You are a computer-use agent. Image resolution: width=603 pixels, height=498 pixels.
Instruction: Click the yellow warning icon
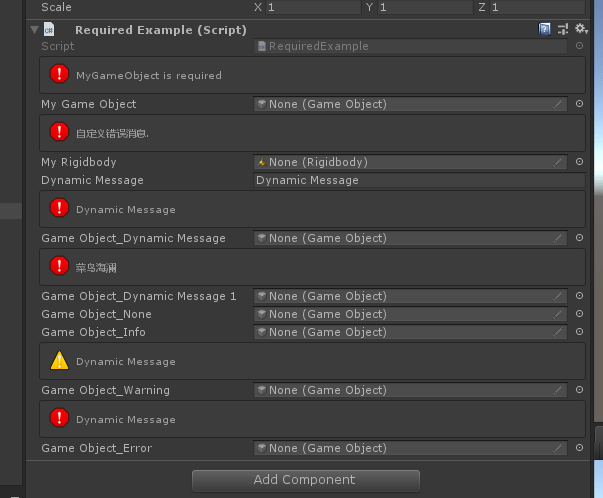pos(60,361)
